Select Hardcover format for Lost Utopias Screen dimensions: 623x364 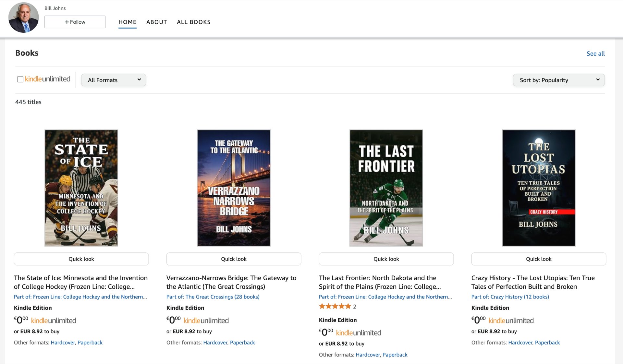(x=520, y=343)
